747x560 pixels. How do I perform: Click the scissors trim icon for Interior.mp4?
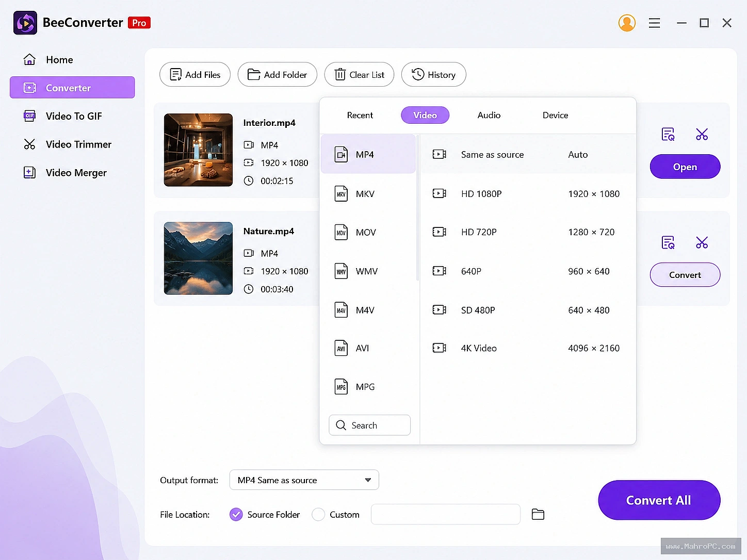(x=702, y=134)
